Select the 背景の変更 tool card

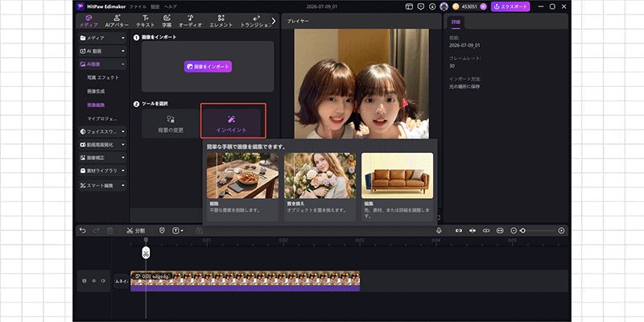click(x=171, y=123)
